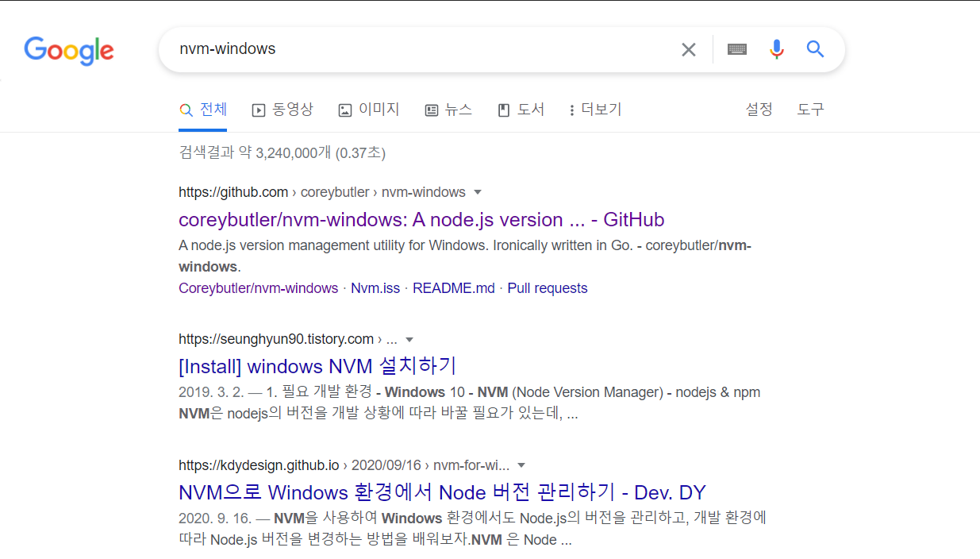Click the https://kdydesign.github.io URL text

[x=259, y=465]
